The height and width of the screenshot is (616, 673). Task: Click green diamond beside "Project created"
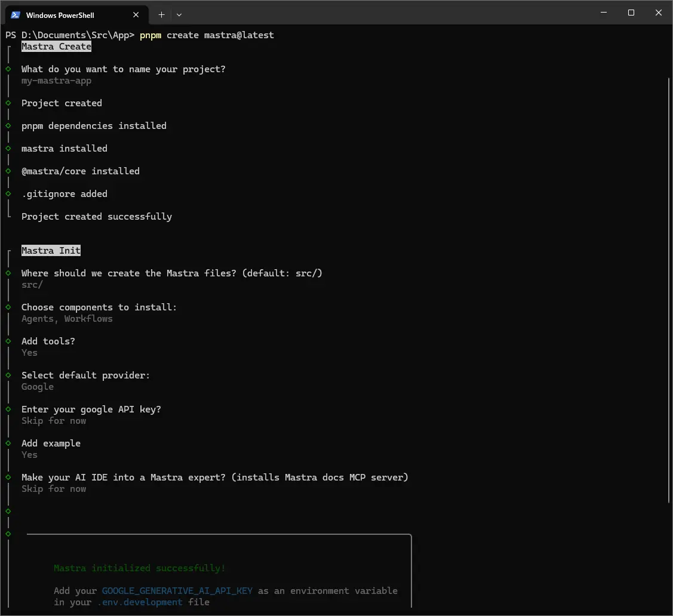click(8, 103)
